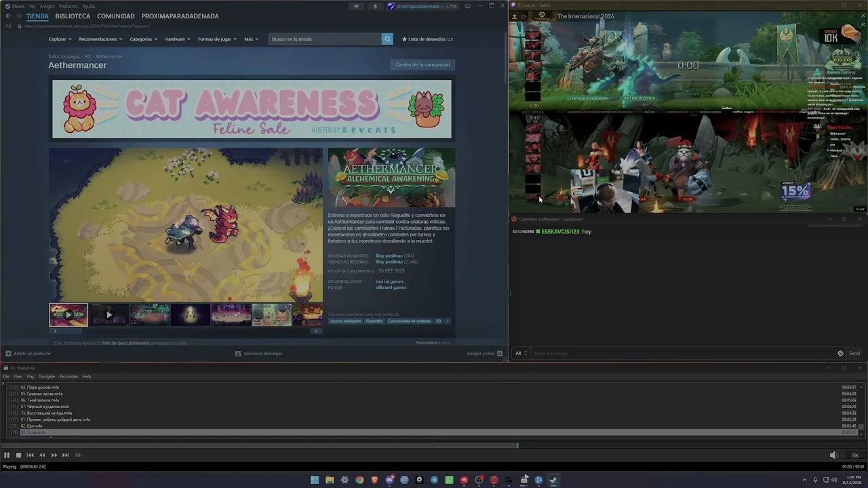Click the Centro de la comunidad button
Viewport: 868px width, 488px height.
coord(422,65)
